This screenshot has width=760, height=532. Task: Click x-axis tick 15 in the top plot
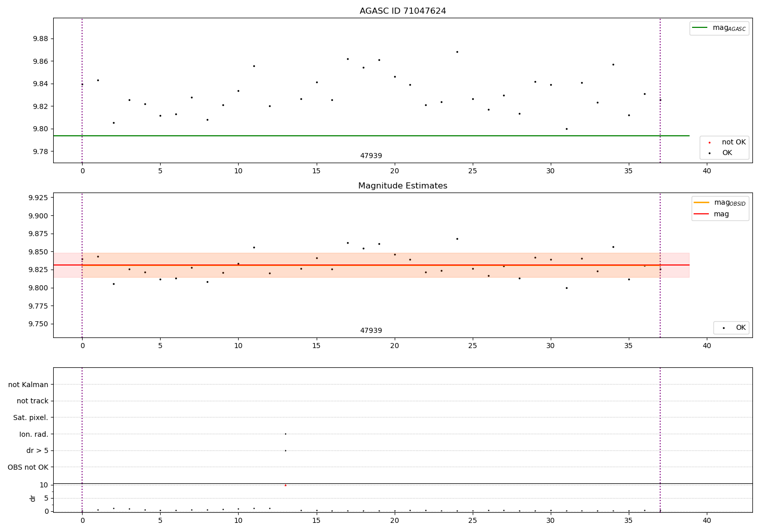[317, 171]
